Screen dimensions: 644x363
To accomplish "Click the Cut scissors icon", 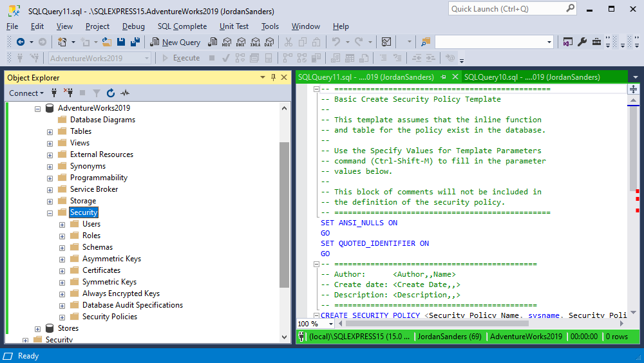I will [x=289, y=42].
